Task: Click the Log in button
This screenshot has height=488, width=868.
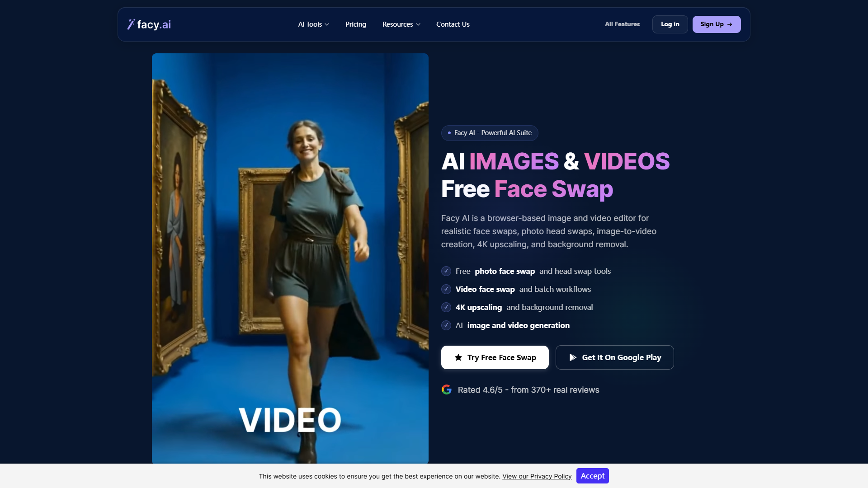Action: (x=670, y=24)
